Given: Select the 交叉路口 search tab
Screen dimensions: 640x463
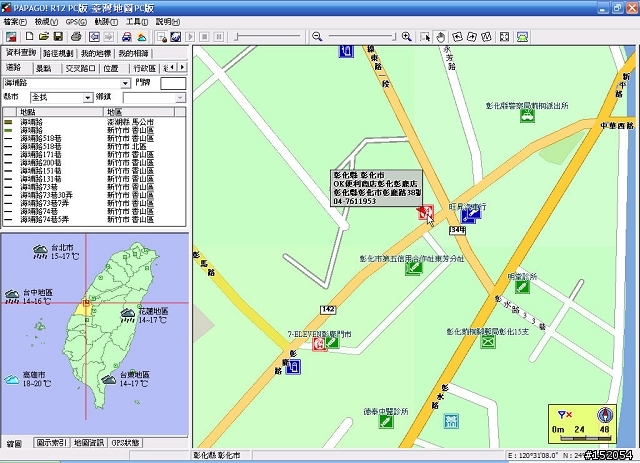Looking at the screenshot, I should (x=80, y=69).
